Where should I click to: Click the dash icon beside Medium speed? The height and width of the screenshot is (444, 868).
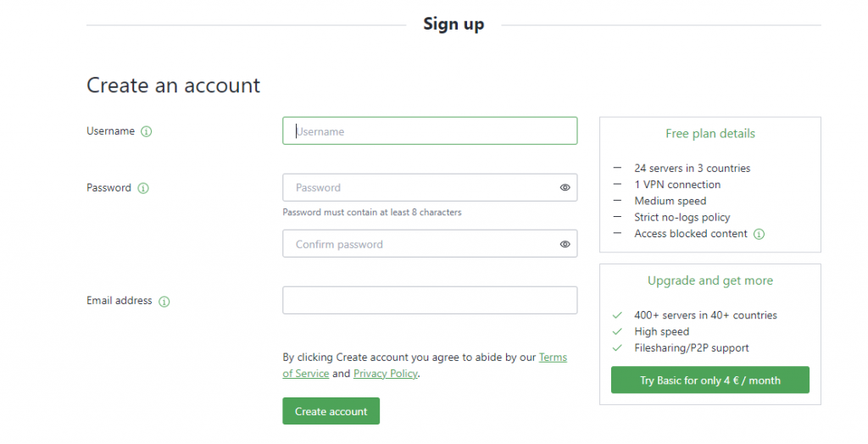[x=617, y=201]
